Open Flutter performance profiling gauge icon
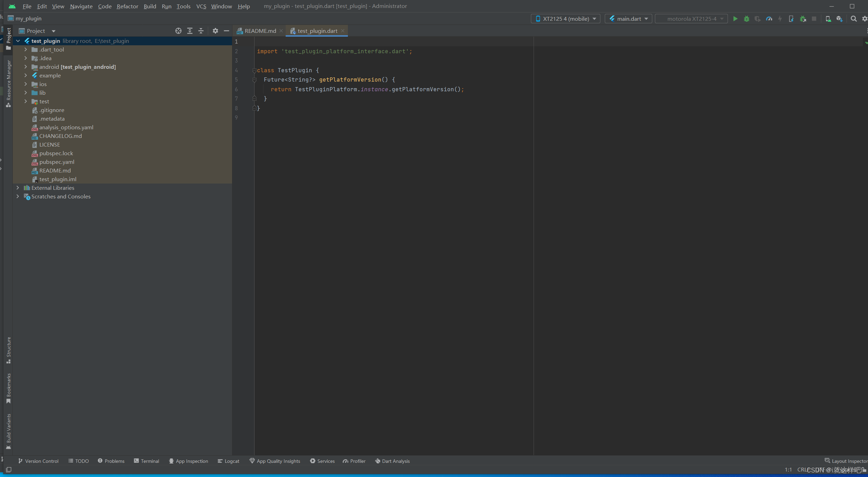This screenshot has width=868, height=477. (x=769, y=19)
